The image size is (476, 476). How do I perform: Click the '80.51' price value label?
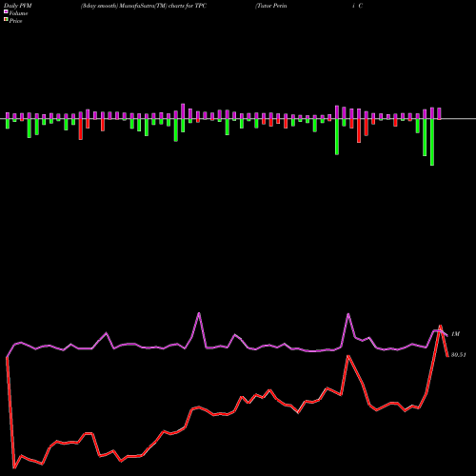459,355
